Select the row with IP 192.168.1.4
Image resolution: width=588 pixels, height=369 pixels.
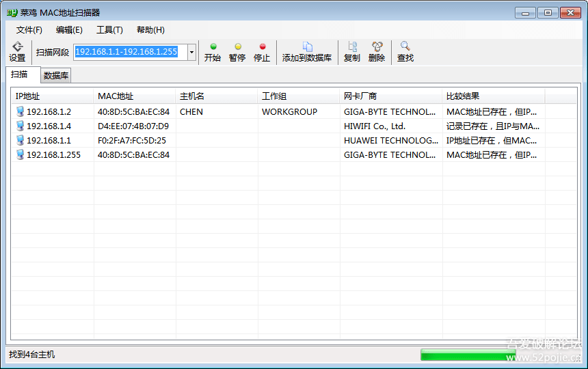294,126
